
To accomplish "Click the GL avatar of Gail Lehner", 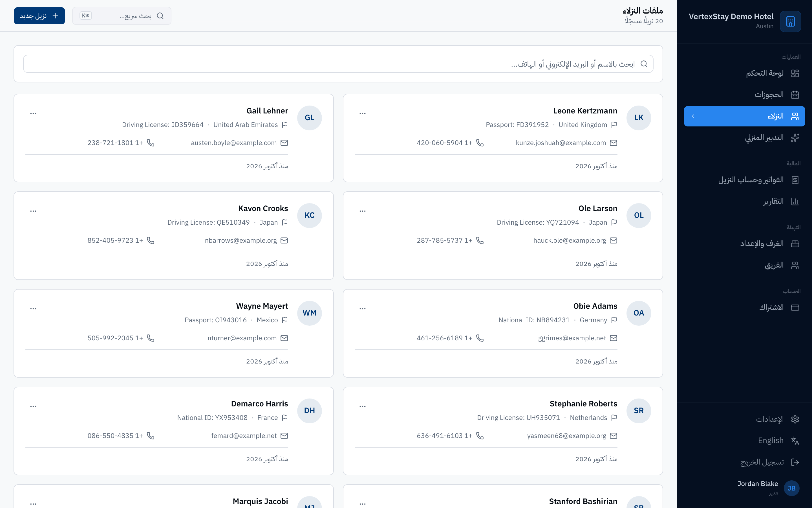I will 309,118.
